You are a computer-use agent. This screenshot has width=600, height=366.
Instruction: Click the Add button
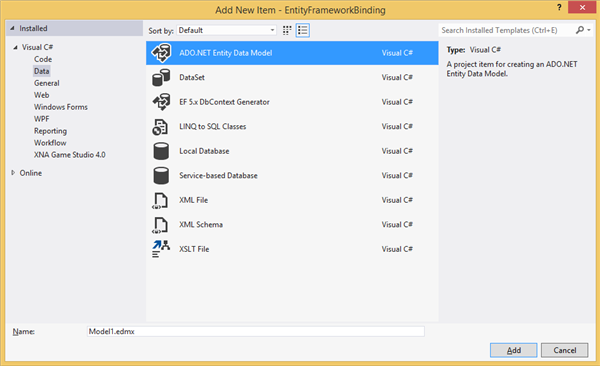click(514, 350)
